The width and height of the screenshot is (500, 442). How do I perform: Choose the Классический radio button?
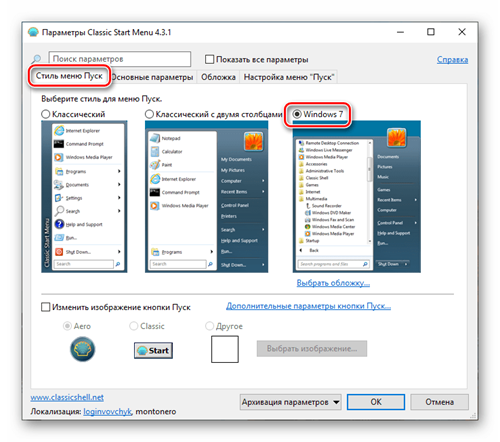click(46, 114)
